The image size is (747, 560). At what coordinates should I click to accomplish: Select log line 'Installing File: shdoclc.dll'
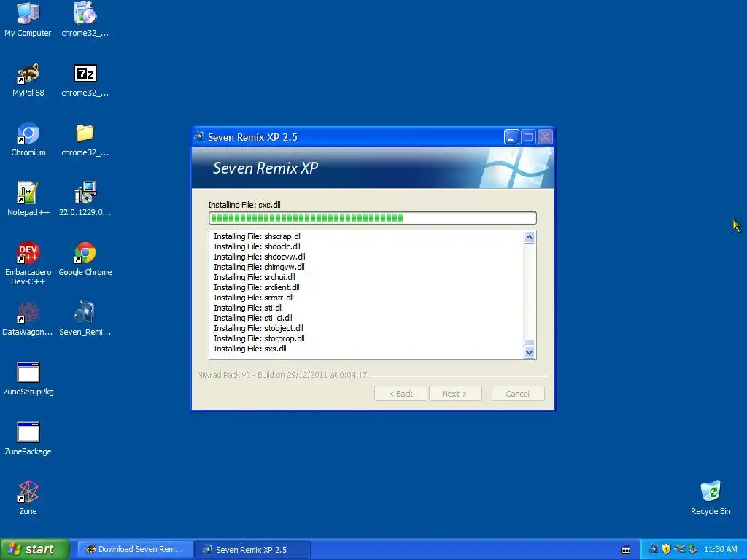pyautogui.click(x=257, y=246)
